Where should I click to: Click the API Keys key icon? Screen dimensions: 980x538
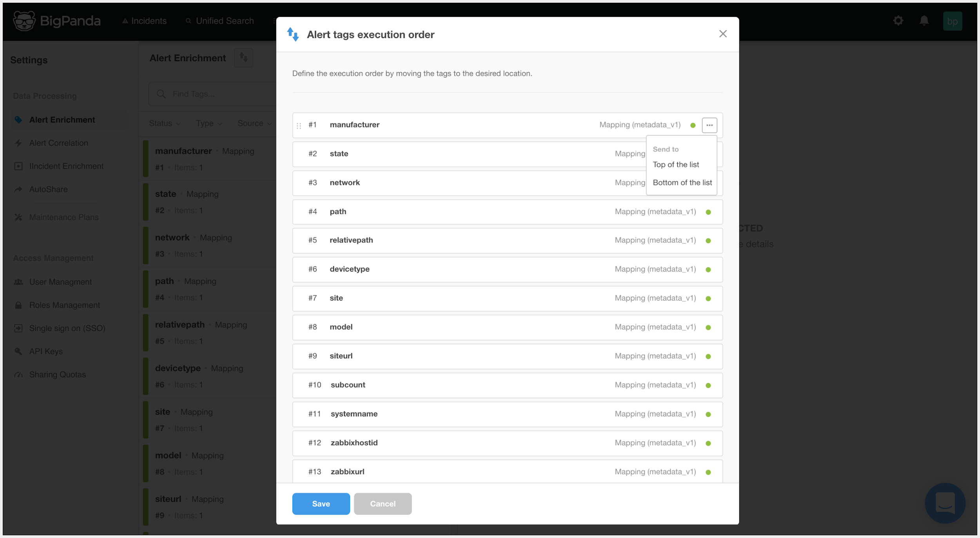18,351
